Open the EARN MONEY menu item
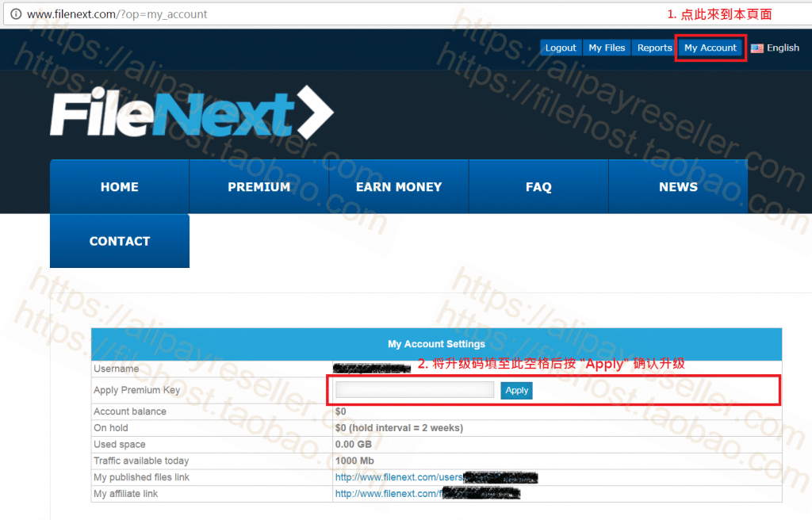 click(398, 186)
